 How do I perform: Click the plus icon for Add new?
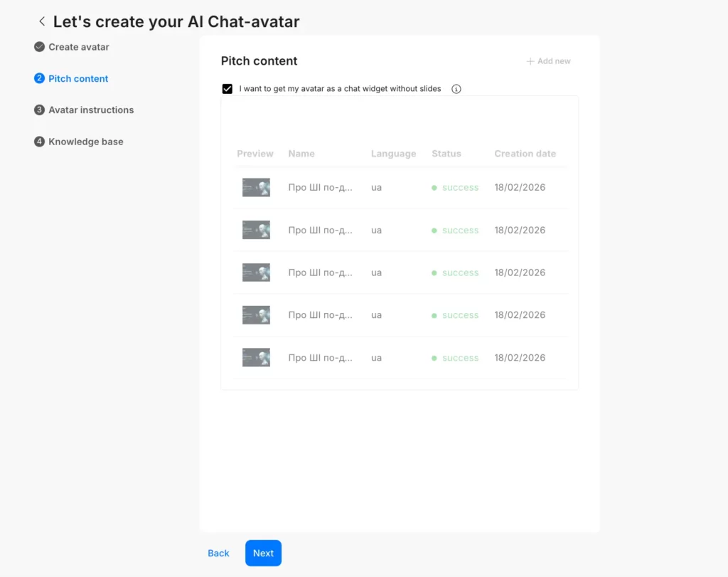pos(530,61)
